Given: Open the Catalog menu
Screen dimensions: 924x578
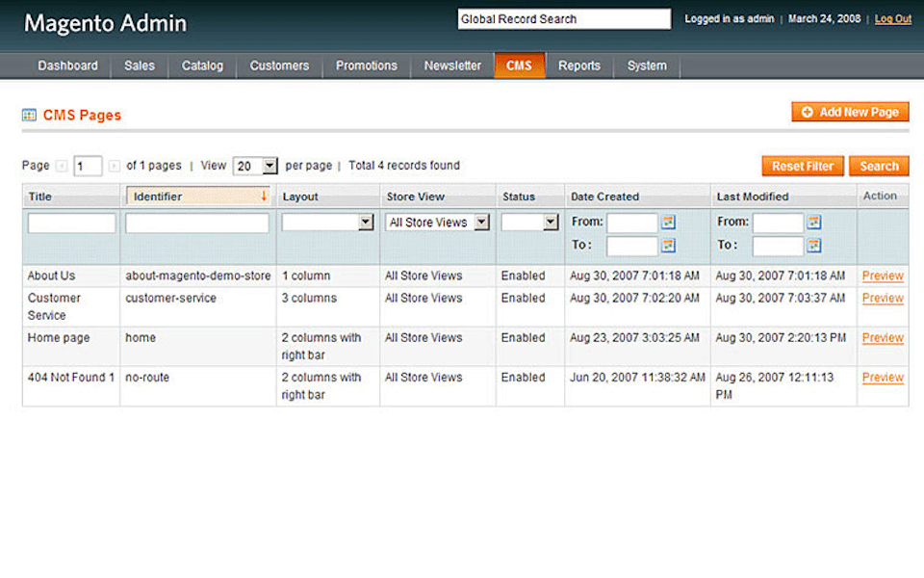Looking at the screenshot, I should pyautogui.click(x=202, y=66).
